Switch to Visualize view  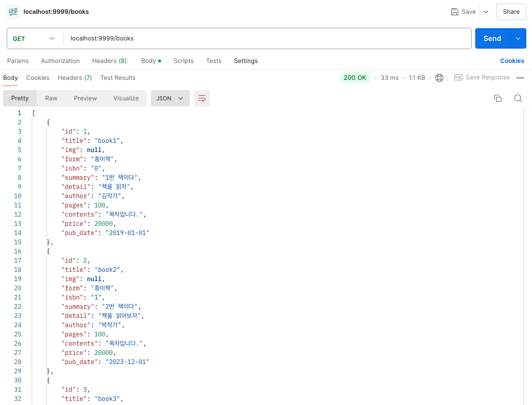tap(126, 98)
